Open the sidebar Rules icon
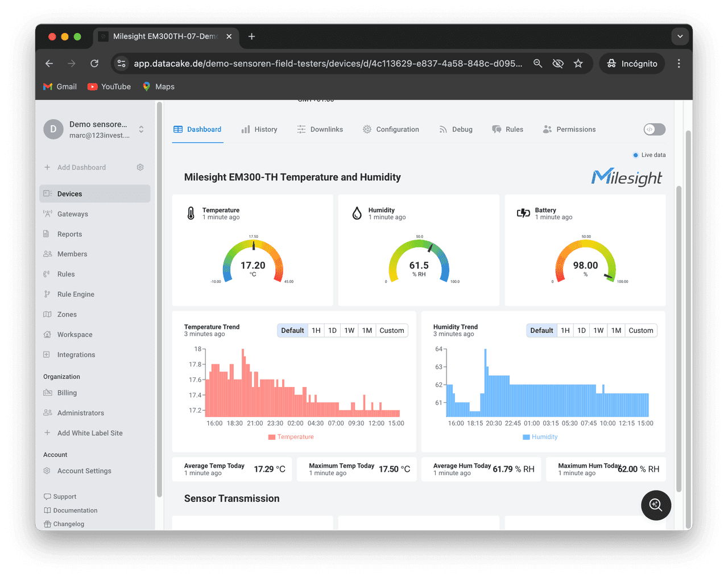This screenshot has height=577, width=728. pos(47,274)
